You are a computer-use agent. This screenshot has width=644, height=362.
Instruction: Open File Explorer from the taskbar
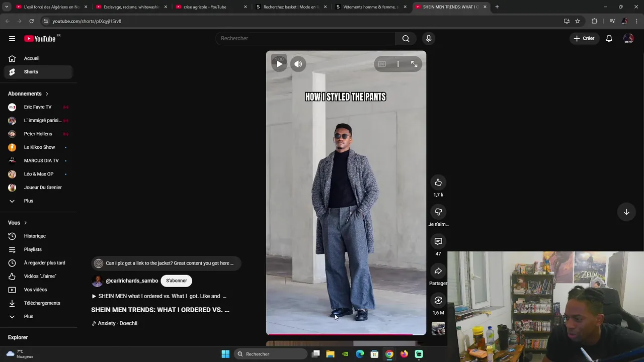click(330, 354)
